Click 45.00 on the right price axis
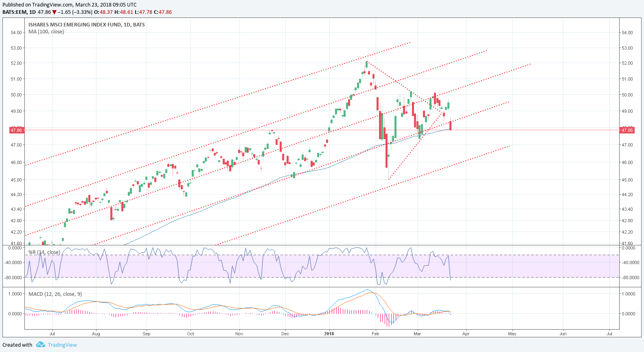Viewport: 644px width, 352px height. pos(627,180)
